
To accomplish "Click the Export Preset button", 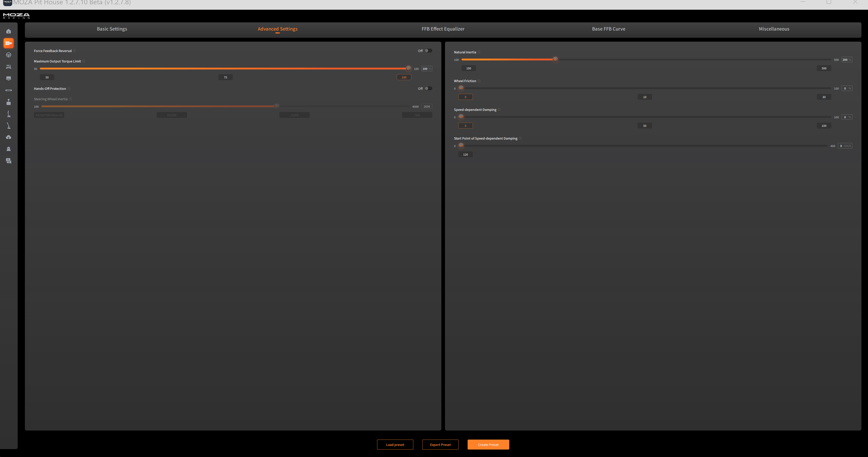I will [x=440, y=445].
